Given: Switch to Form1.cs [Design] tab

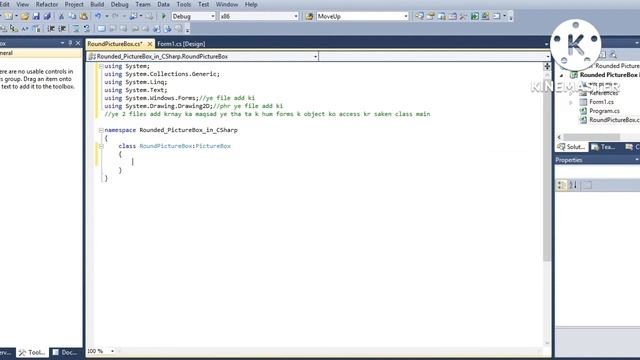Looking at the screenshot, I should pyautogui.click(x=181, y=44).
